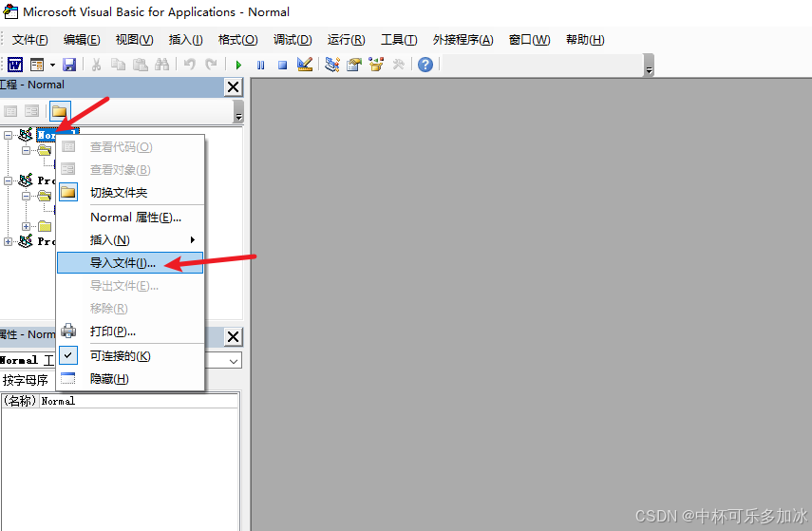Viewport: 812px width, 531px height.
Task: Choose 打印(P)... in context menu
Action: tap(130, 331)
